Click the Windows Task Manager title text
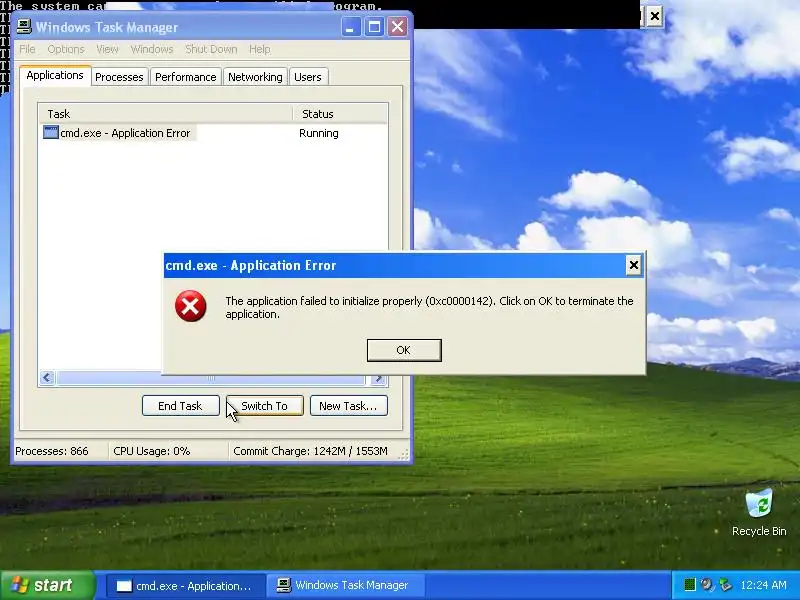800x600 pixels. coord(107,27)
